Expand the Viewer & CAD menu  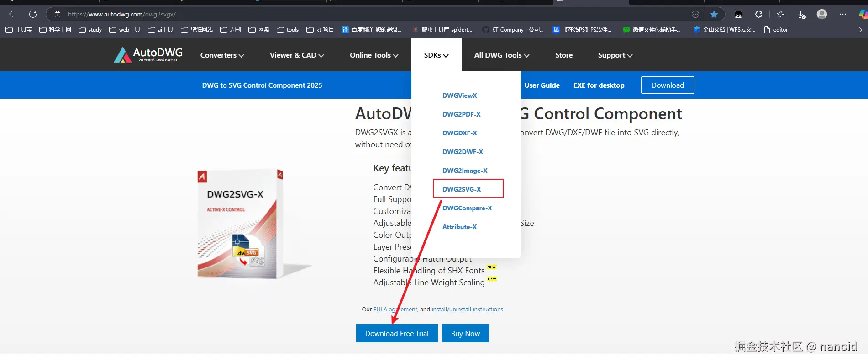pyautogui.click(x=297, y=55)
